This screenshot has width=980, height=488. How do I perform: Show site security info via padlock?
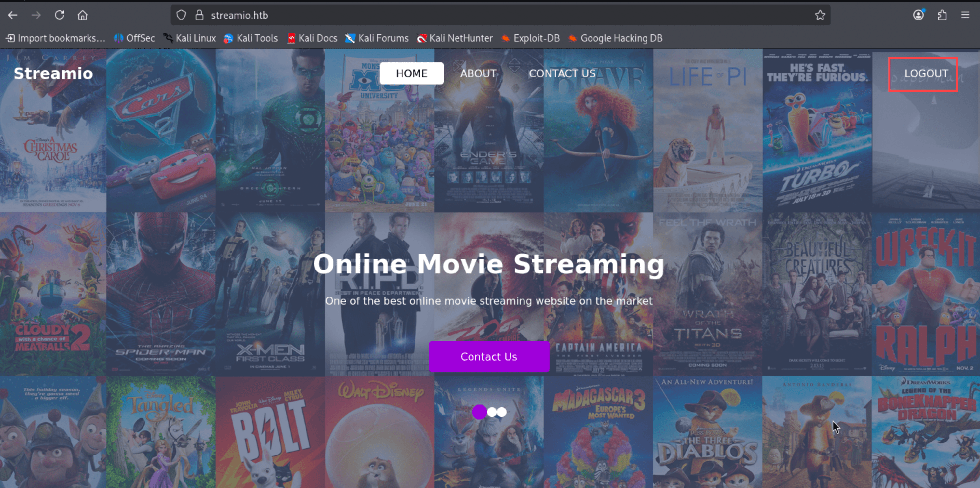199,15
